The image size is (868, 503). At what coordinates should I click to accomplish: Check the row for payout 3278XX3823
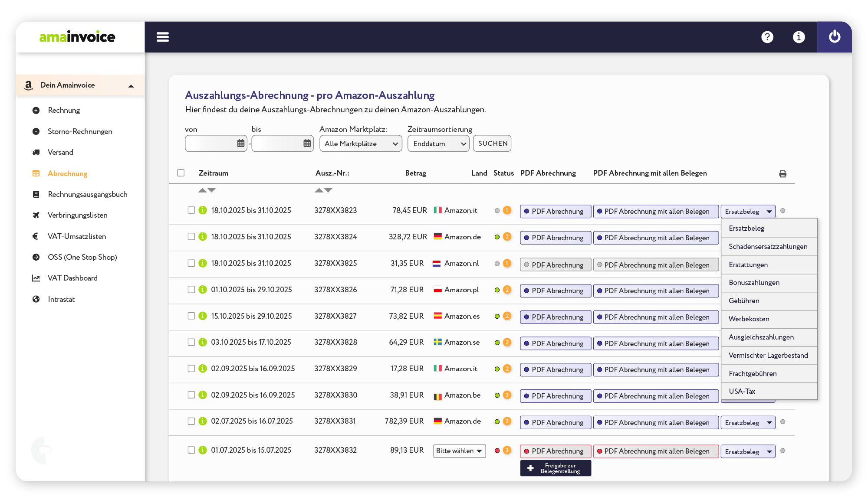[191, 210]
